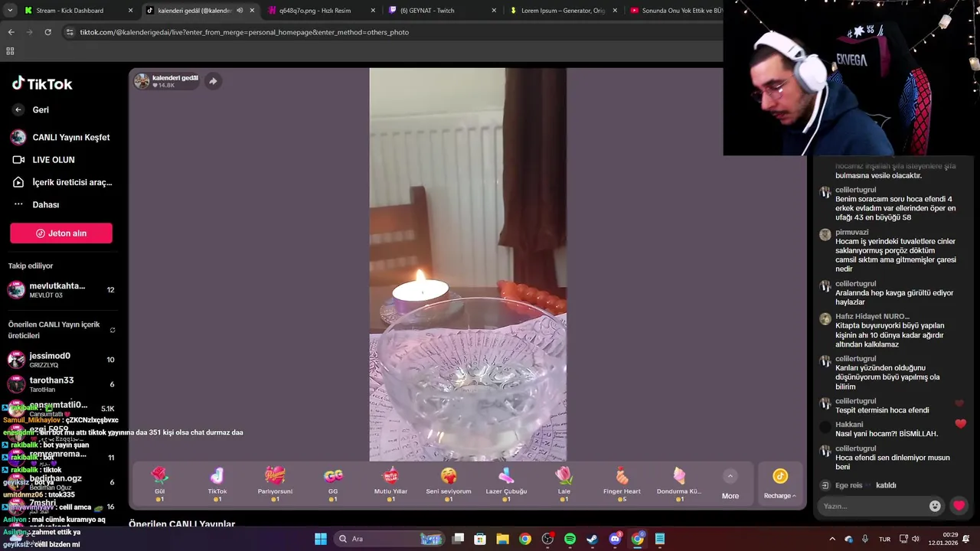Close the Stream - Kick Dashboard tab
980x551 pixels.
click(x=130, y=11)
